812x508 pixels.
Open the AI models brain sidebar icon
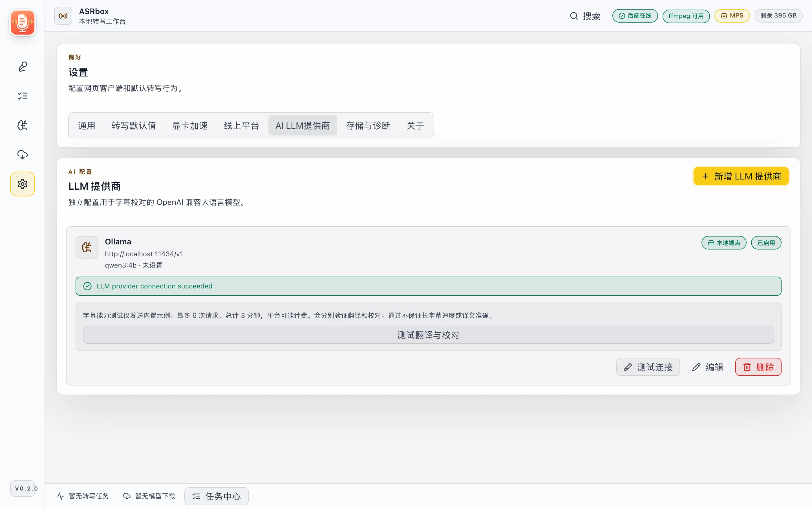[x=23, y=125]
